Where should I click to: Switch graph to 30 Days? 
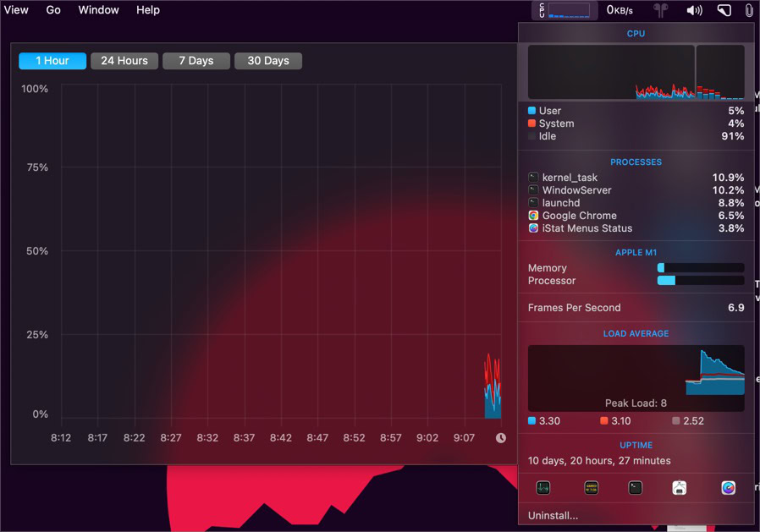click(x=268, y=61)
